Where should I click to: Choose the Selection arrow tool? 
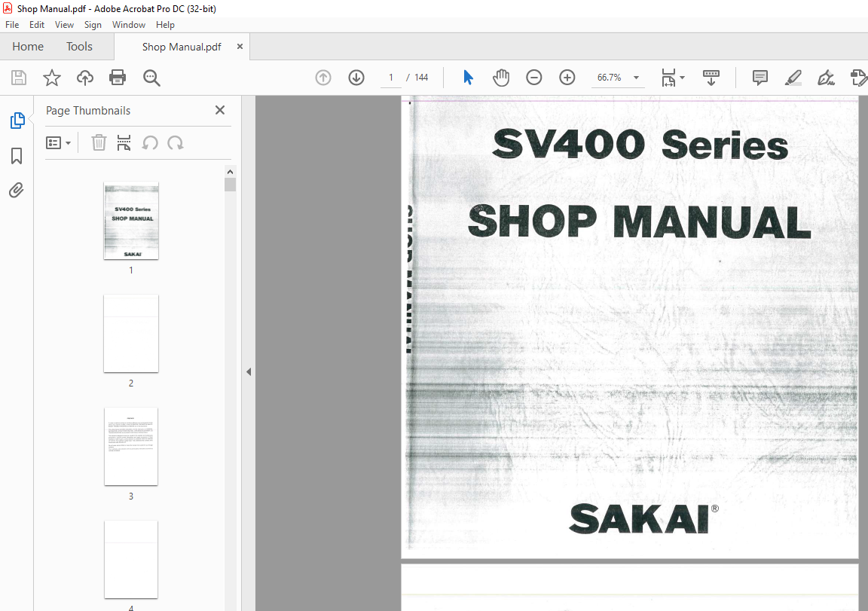(x=469, y=78)
